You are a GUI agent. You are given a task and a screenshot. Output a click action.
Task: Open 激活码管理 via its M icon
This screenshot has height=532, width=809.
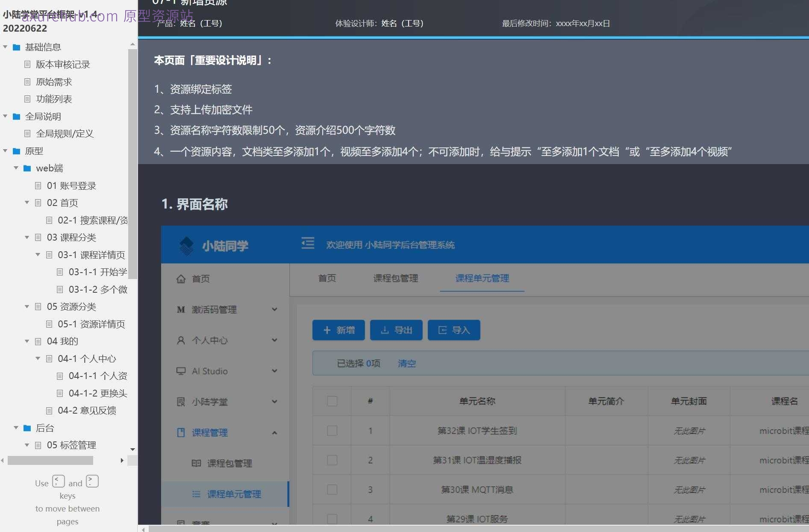coord(181,309)
